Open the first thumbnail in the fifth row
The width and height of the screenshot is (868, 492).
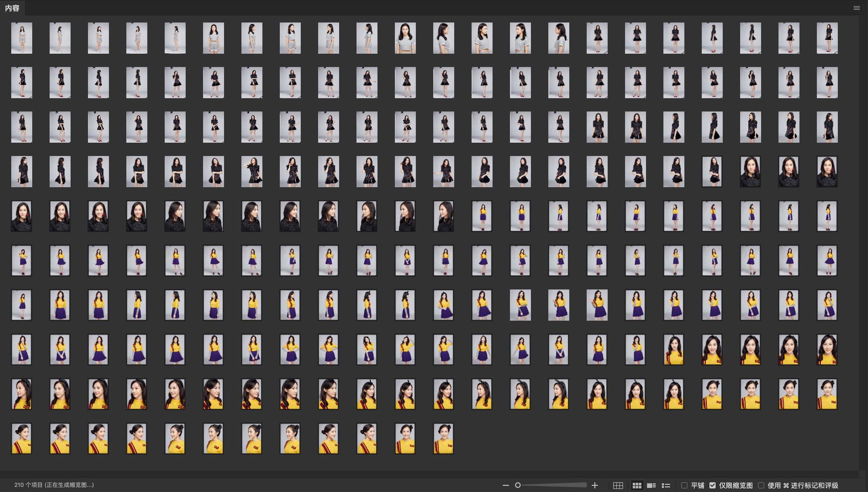[21, 216]
